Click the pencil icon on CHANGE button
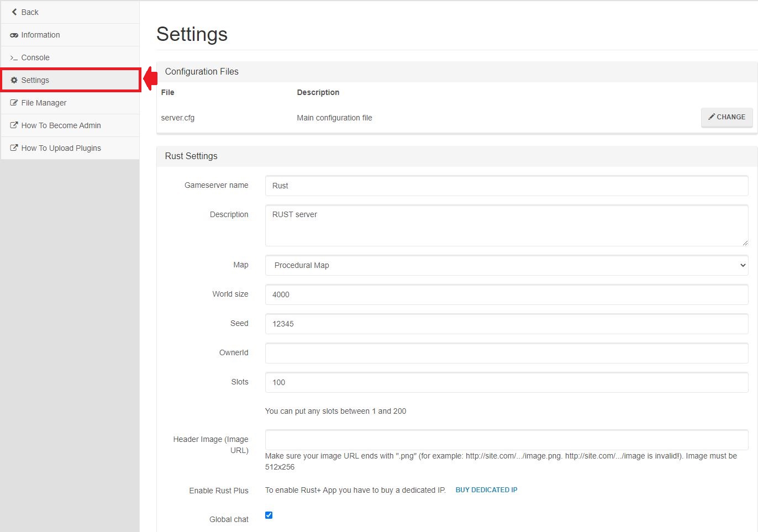Screen dimensions: 758x532 point(712,117)
